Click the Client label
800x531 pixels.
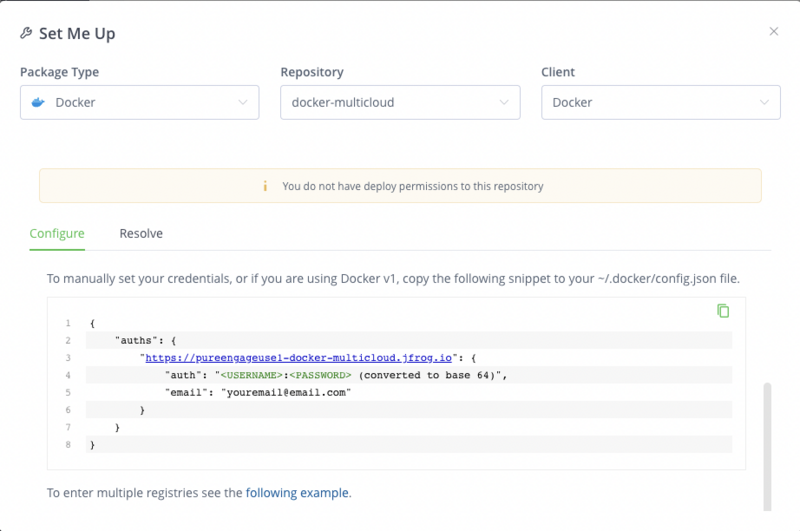point(558,72)
